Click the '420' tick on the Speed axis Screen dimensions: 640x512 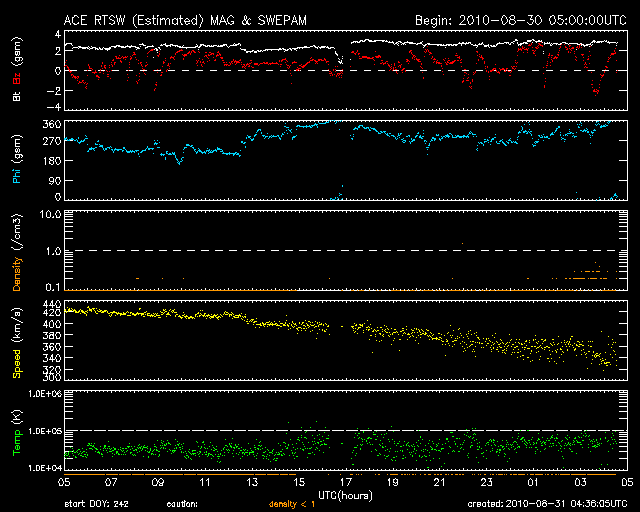52,313
